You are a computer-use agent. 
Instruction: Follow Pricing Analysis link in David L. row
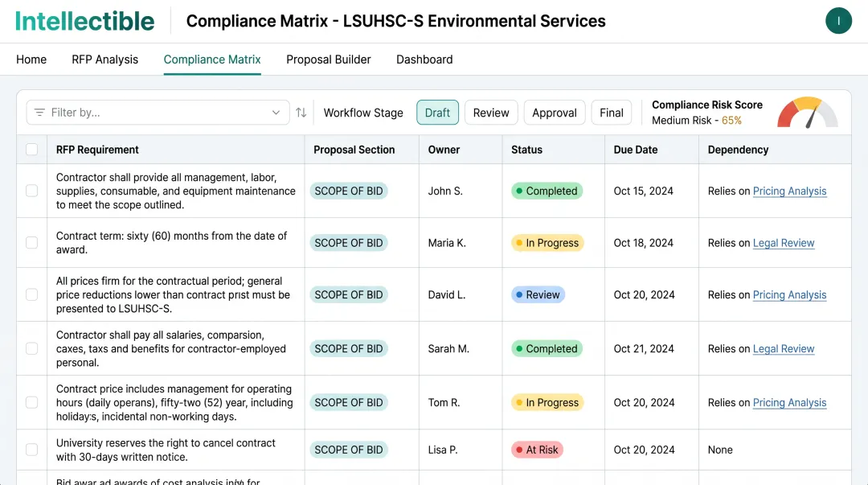(789, 294)
